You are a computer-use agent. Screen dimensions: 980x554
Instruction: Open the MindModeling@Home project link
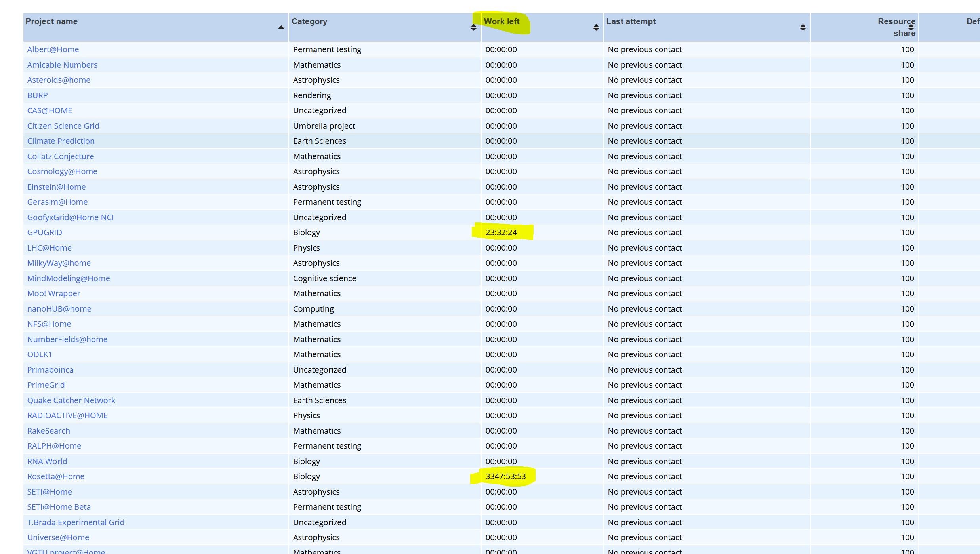(x=69, y=278)
